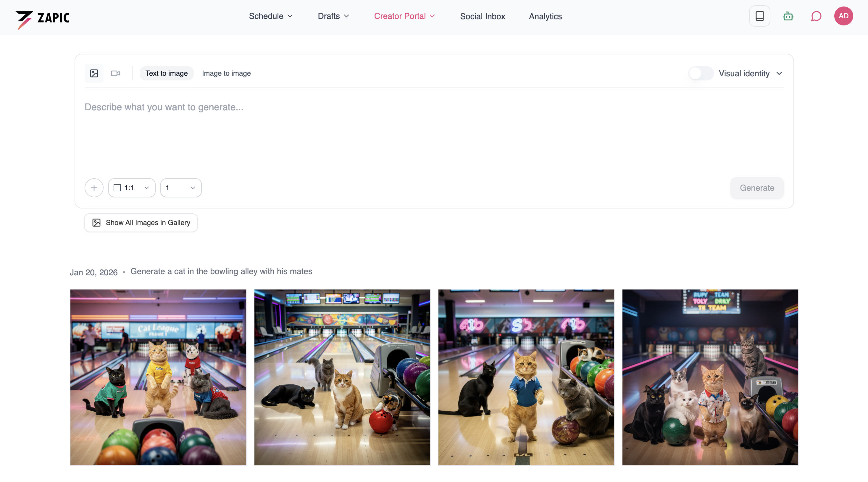Enable the Visual identity toggle
868x482 pixels.
701,73
